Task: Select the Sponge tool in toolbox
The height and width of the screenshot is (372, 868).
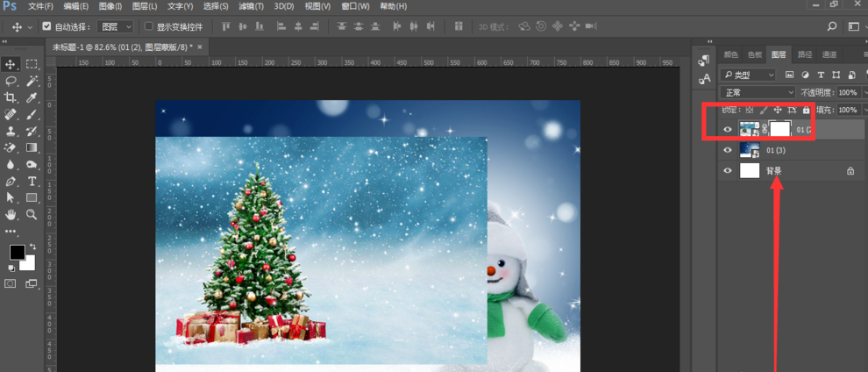Action: coord(32,164)
